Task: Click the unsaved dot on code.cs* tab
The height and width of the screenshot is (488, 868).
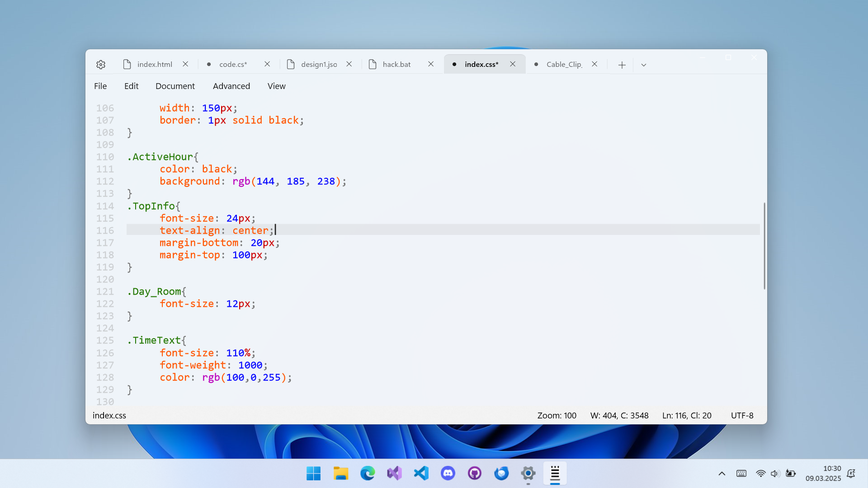Action: (x=209, y=65)
